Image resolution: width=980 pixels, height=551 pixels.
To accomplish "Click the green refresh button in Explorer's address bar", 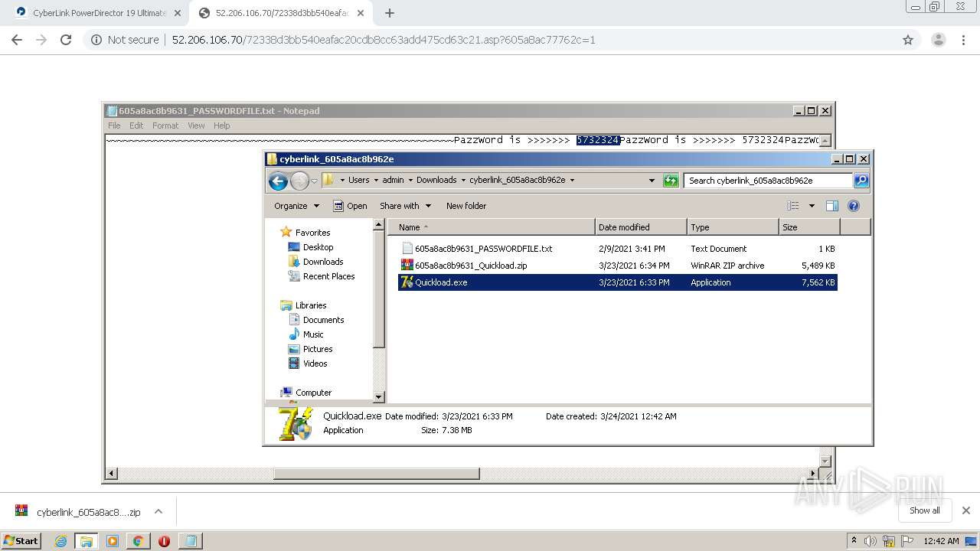I will (x=671, y=181).
